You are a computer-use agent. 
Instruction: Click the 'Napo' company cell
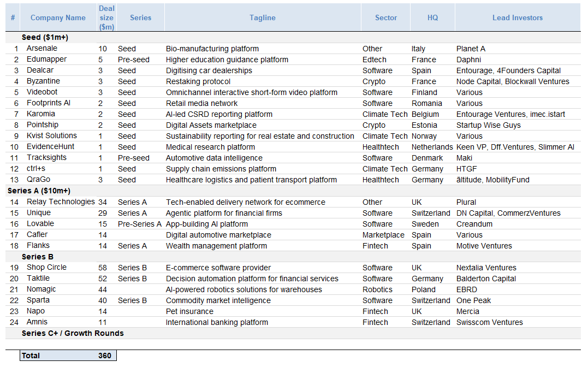[35, 311]
